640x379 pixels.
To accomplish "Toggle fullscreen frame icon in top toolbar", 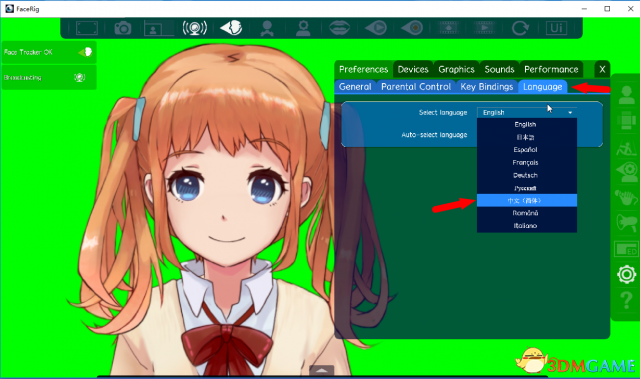I will [87, 28].
